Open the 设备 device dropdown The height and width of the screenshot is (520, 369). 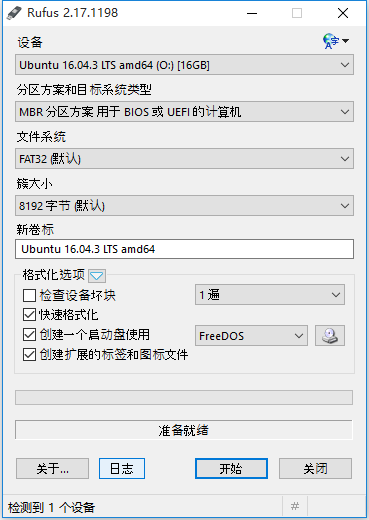pos(184,65)
